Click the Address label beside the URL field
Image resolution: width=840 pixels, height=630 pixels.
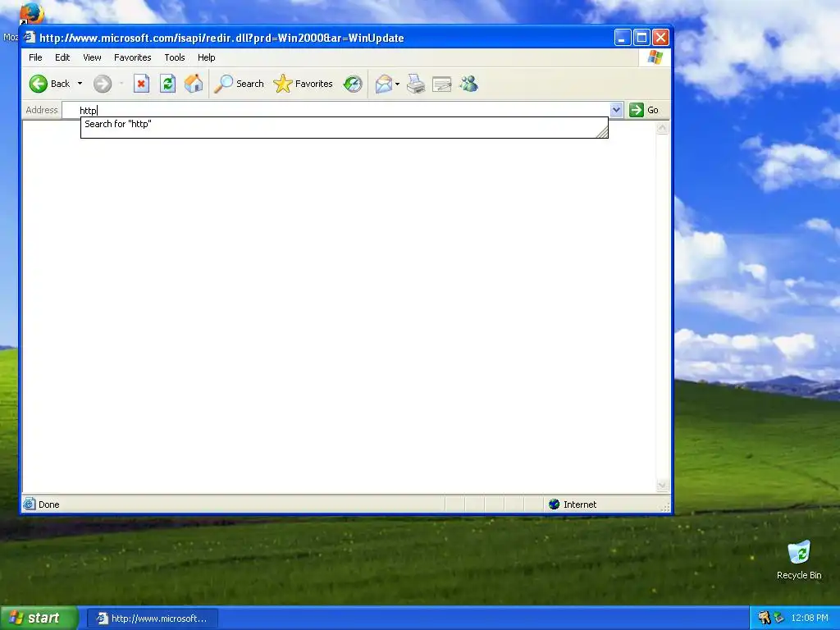[42, 110]
